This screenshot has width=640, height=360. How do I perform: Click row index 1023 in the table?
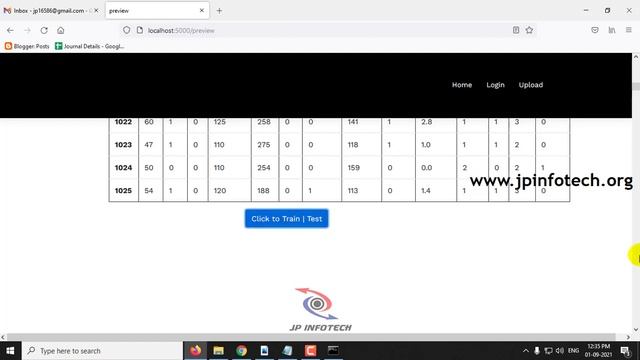pyautogui.click(x=123, y=144)
